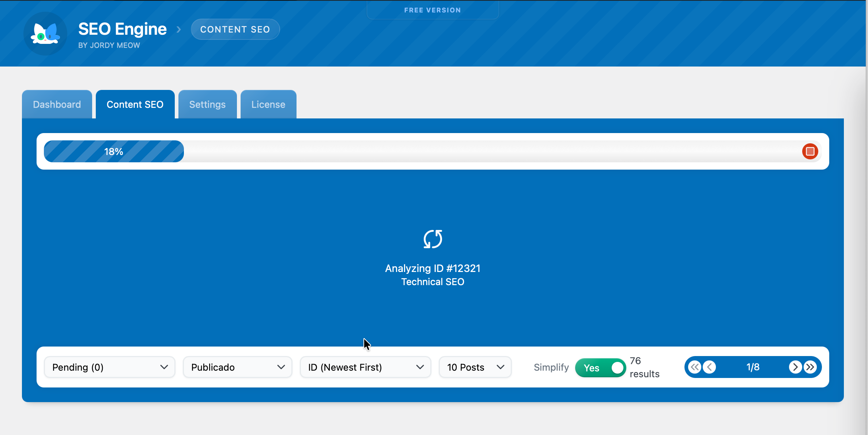Click the breadcrumb chevron after SEO Engine
Screen dimensions: 868x435
pyautogui.click(x=179, y=30)
